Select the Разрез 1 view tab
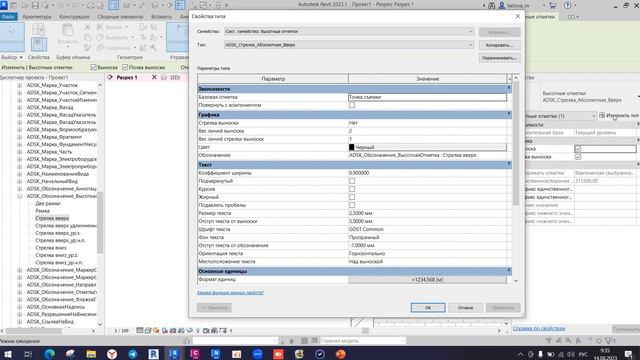Viewport: 640px width, 360px height. [x=127, y=77]
